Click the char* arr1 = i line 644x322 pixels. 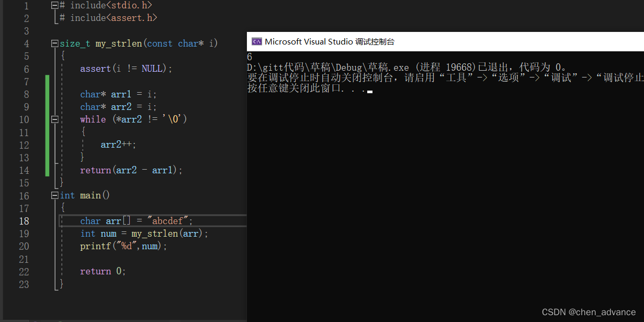click(x=118, y=94)
